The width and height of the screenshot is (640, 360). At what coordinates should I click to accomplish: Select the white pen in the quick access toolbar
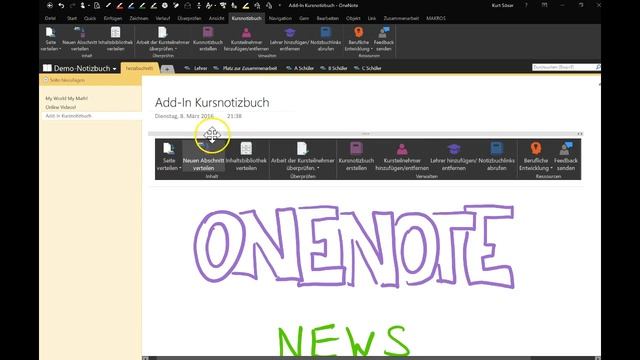click(108, 5)
